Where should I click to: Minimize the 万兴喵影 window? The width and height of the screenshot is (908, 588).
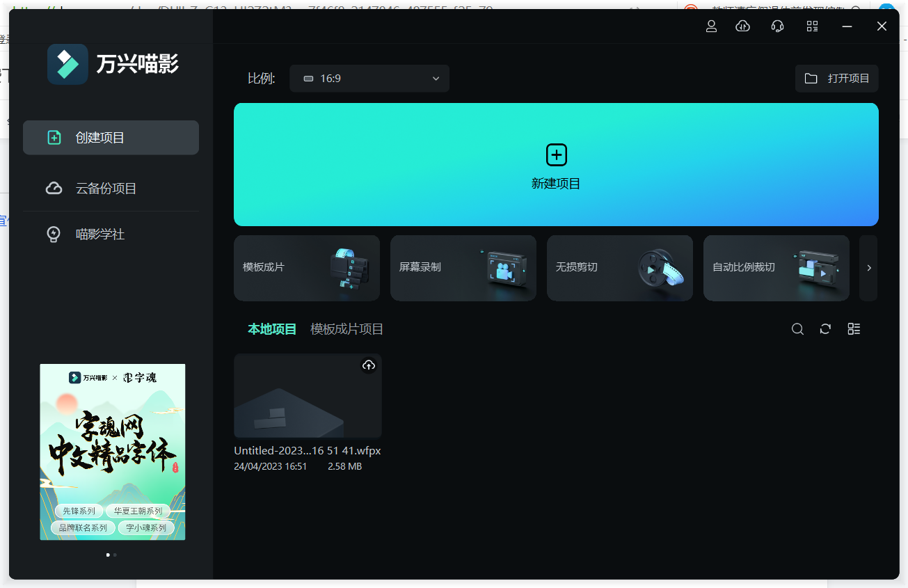(847, 26)
